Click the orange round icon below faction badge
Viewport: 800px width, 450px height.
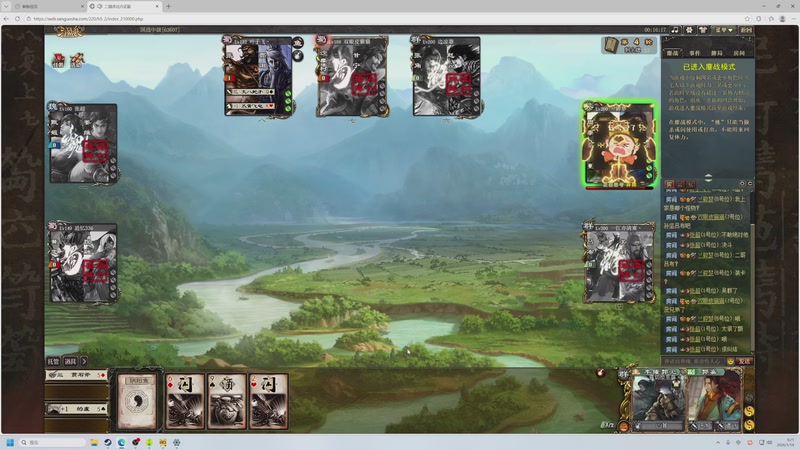coord(623,427)
